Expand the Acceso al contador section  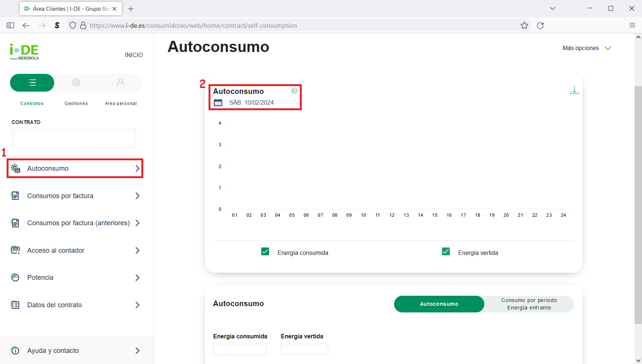[74, 250]
